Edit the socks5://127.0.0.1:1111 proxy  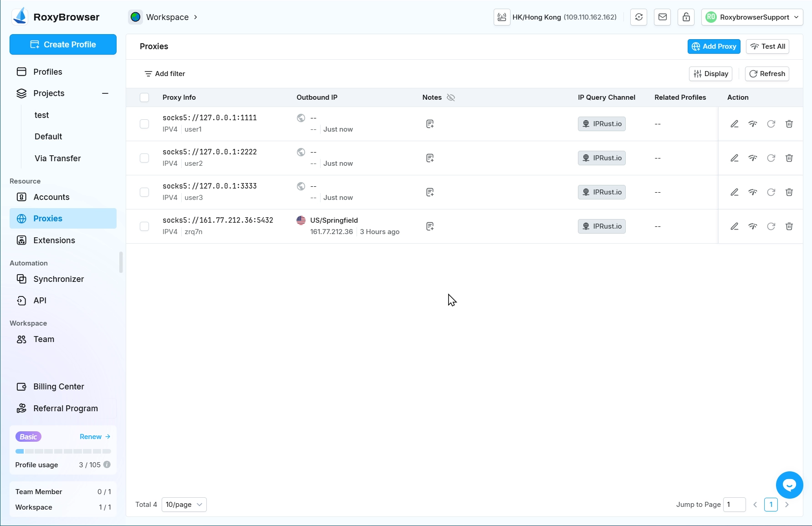734,124
